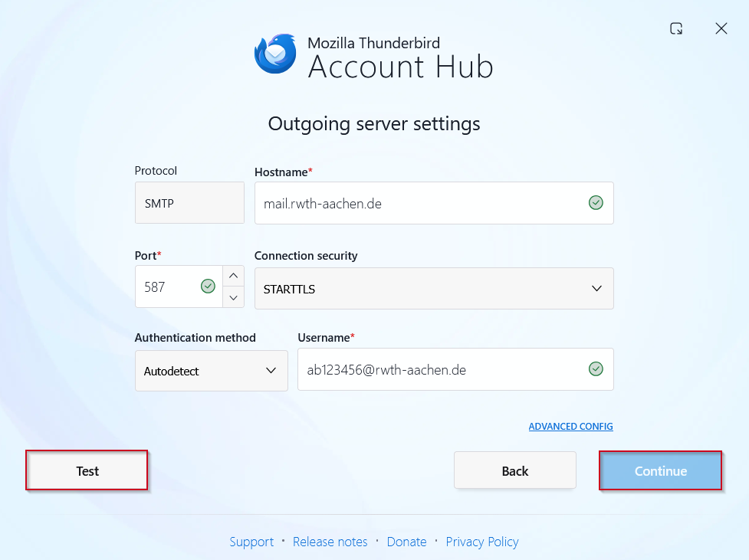
Task: Click the Username validation checkmark icon
Action: [x=595, y=369]
